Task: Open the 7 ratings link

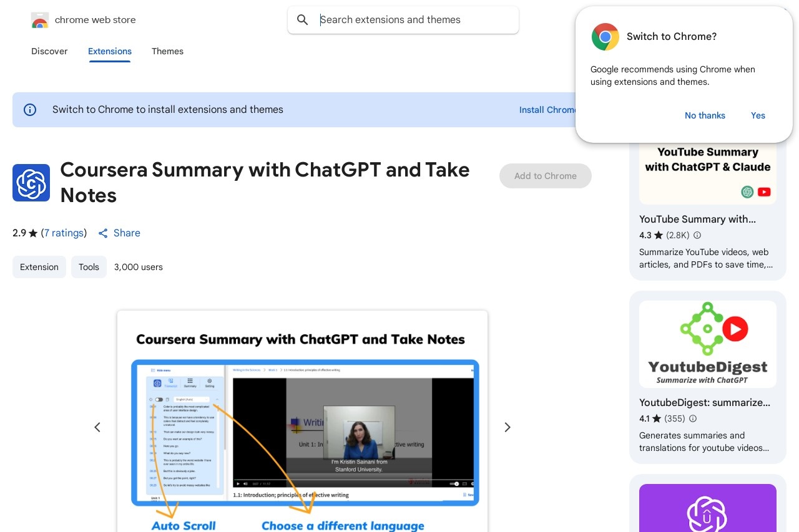Action: pyautogui.click(x=64, y=233)
